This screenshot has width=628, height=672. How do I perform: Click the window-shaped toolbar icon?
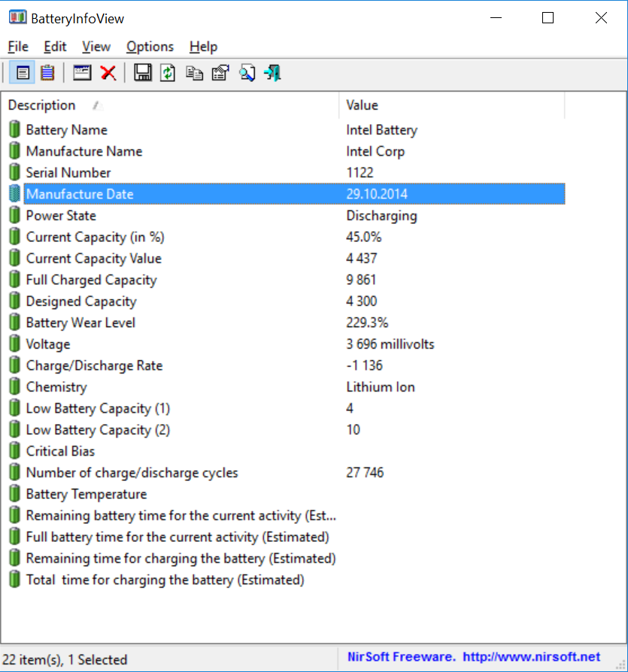point(82,73)
